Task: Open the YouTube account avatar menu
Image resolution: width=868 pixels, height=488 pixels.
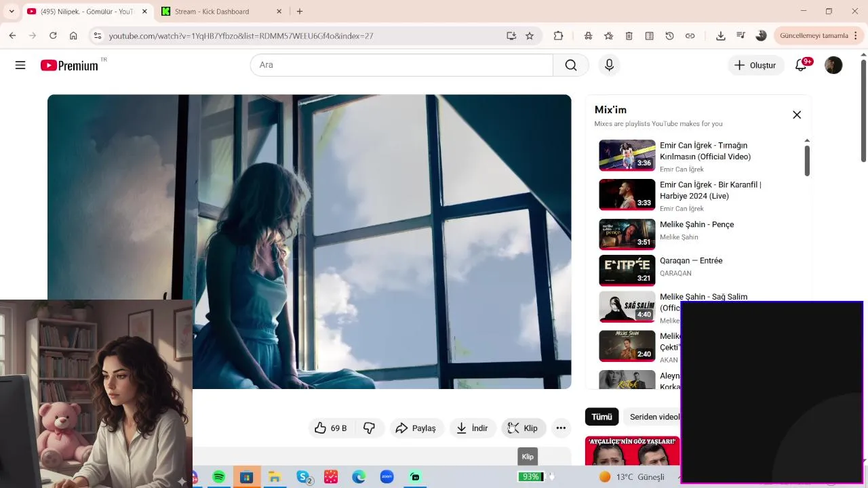Action: (x=833, y=65)
